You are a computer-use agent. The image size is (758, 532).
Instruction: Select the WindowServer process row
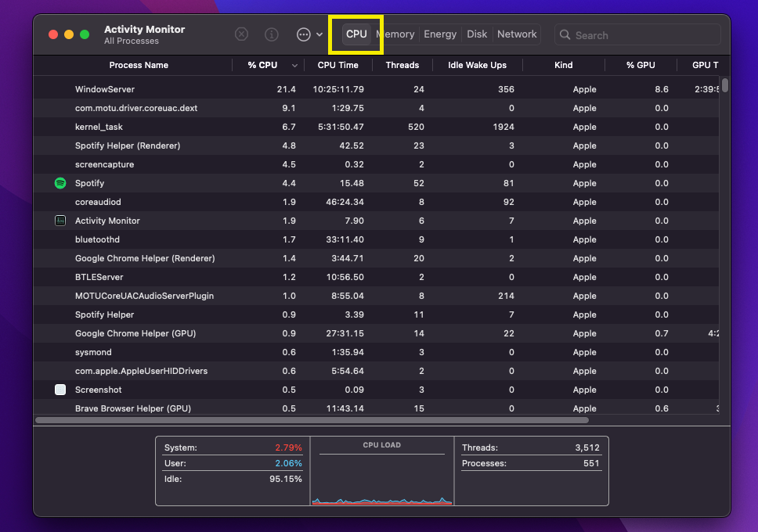point(376,89)
